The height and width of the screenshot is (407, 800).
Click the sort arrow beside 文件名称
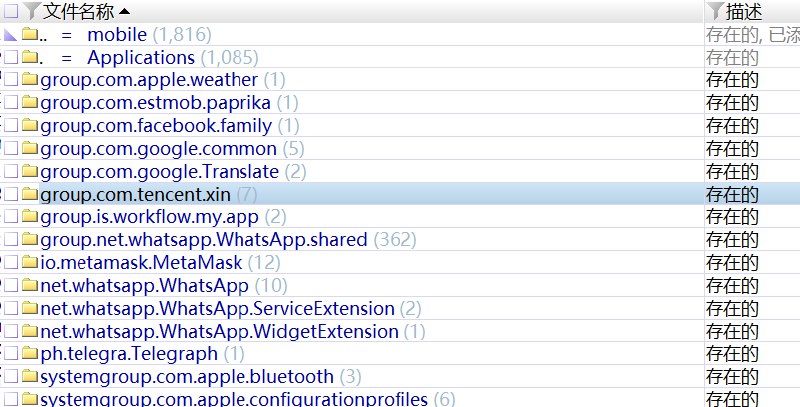124,11
